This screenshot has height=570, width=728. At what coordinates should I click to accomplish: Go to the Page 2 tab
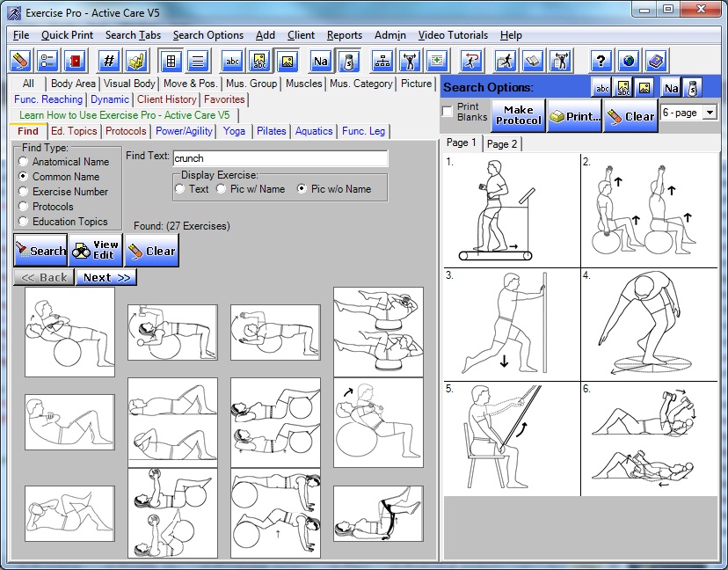point(502,144)
